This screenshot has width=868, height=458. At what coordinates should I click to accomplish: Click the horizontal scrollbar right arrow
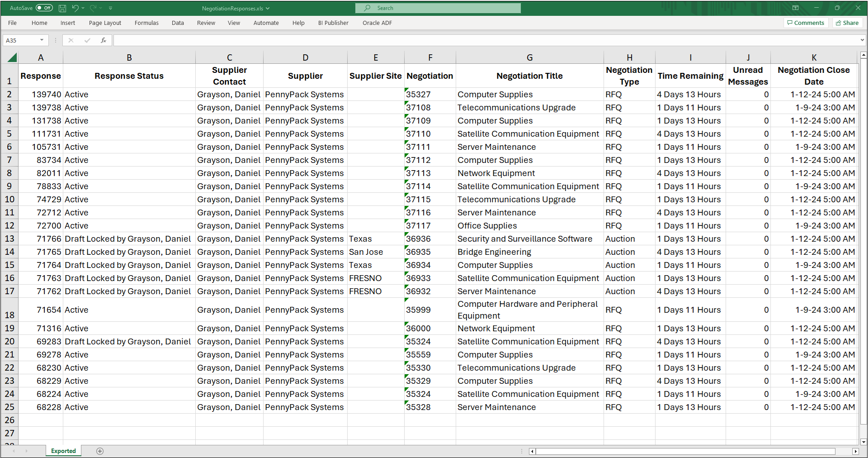(855, 451)
